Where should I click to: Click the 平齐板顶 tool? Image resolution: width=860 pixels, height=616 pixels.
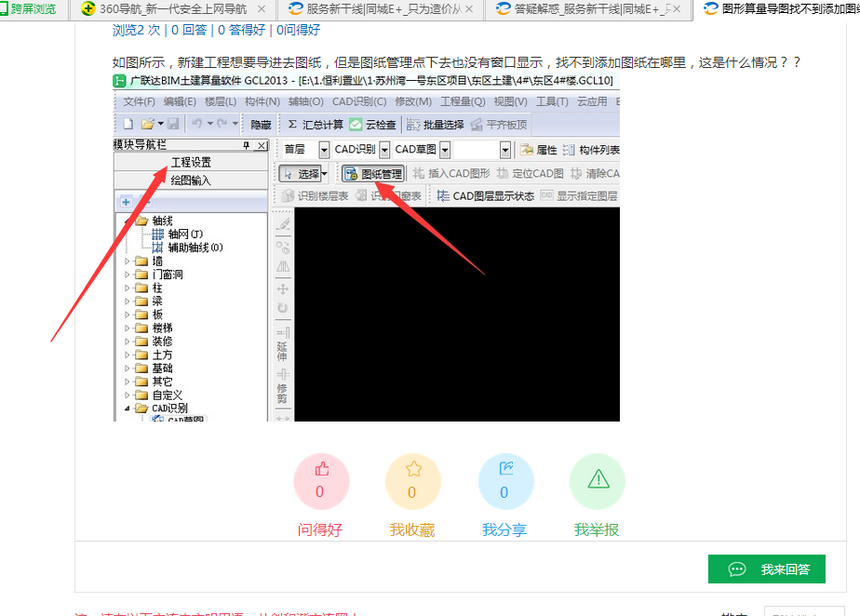(499, 125)
